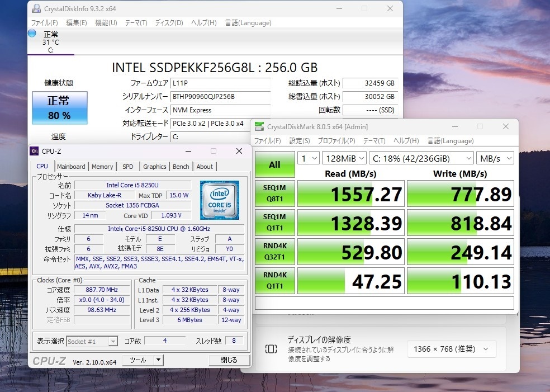Start the RND4K Q32T1 test
Image resolution: width=550 pixels, height=392 pixels.
tap(274, 252)
